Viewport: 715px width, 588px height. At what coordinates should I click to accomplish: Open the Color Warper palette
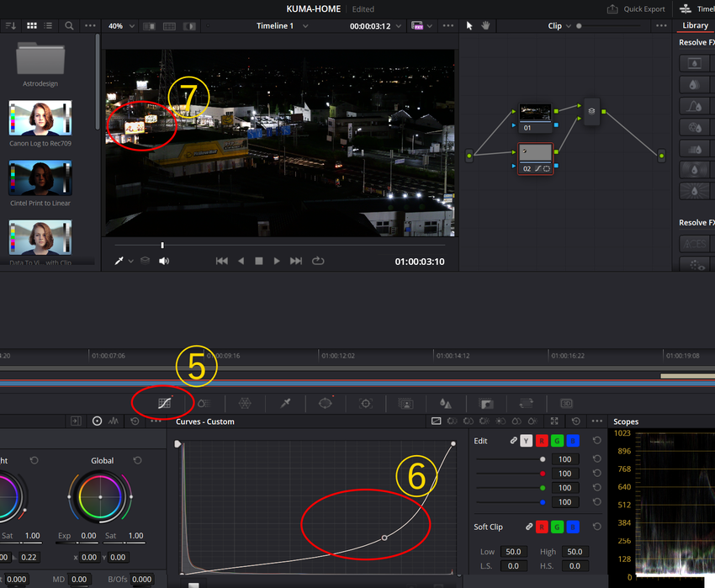pyautogui.click(x=245, y=403)
